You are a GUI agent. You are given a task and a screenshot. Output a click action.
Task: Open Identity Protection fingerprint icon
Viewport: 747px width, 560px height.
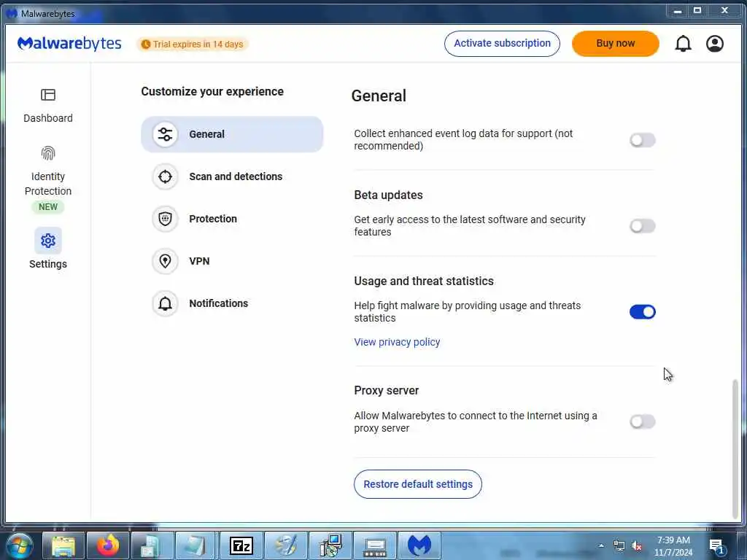[x=48, y=153]
